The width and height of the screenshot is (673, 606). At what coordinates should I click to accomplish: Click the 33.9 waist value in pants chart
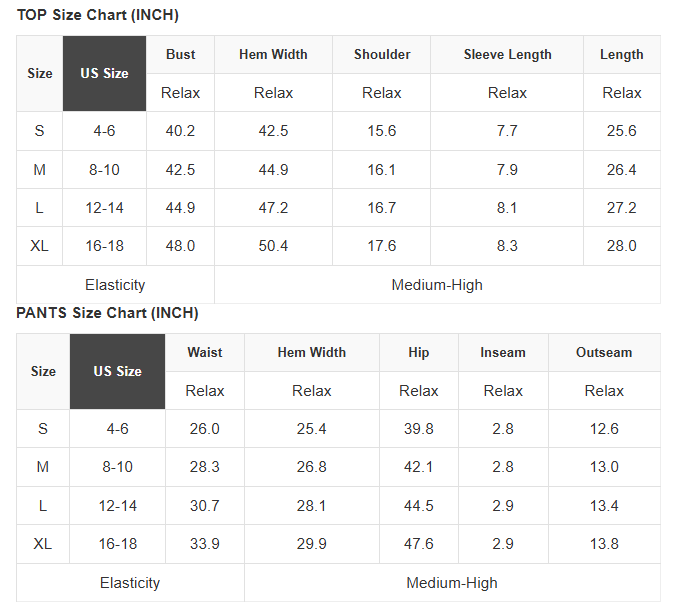point(205,544)
